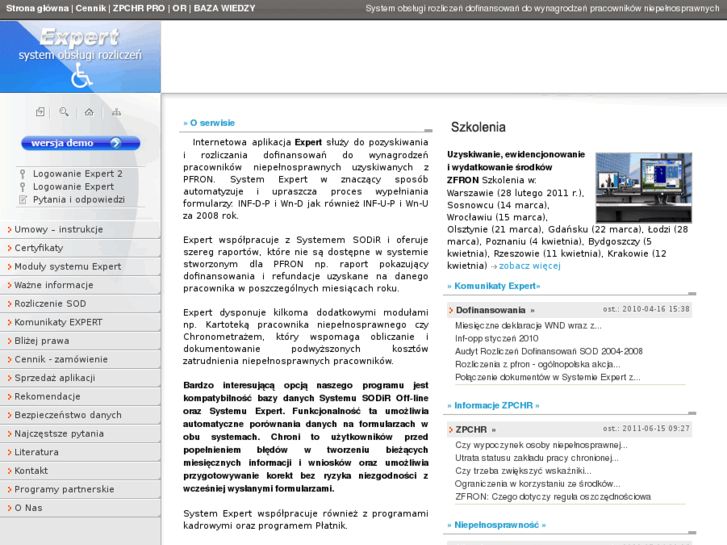Open Rozliczenia z pfron - ogólnopolska akcja...
Screen dimensions: 727x545
pyautogui.click(x=537, y=365)
